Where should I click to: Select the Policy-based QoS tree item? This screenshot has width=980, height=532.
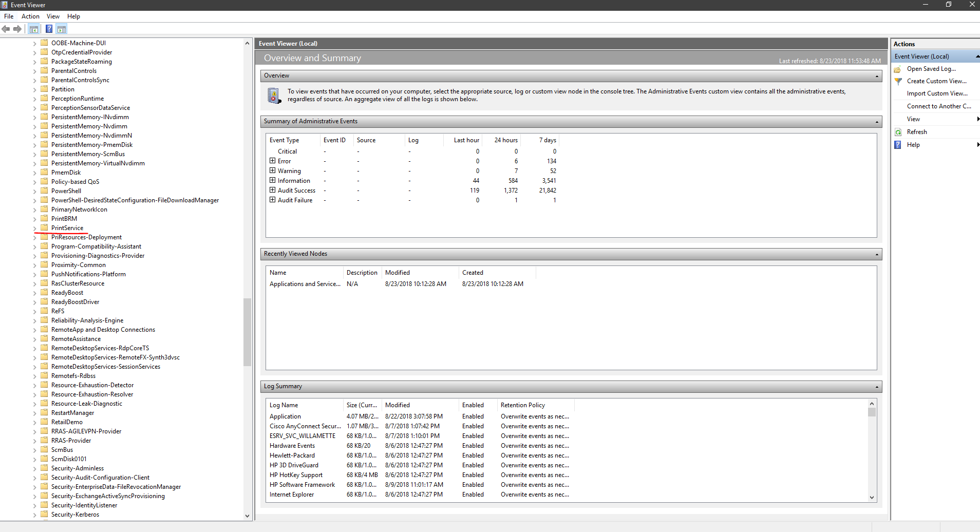(75, 181)
